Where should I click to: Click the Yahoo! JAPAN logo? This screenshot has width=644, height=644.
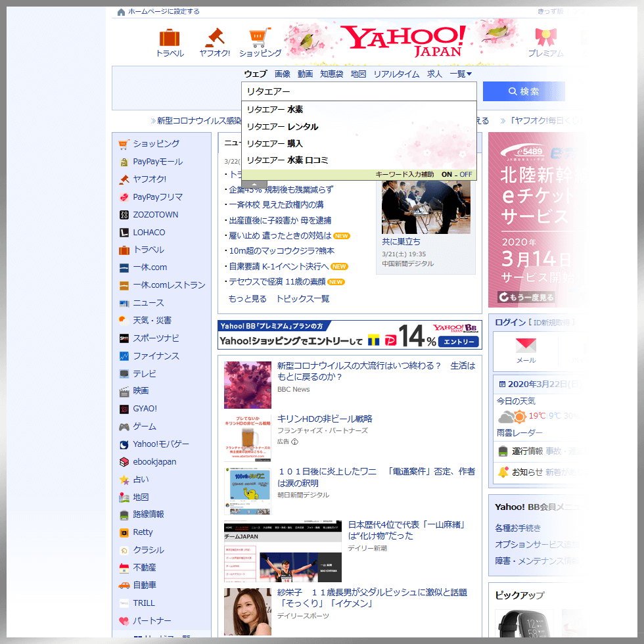(x=405, y=41)
